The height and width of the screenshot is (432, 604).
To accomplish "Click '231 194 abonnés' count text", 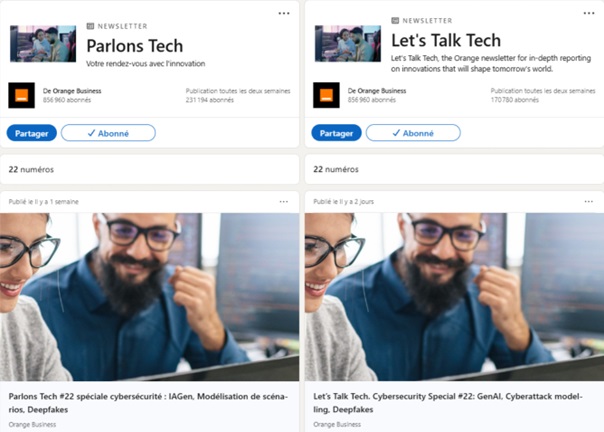I will 210,100.
